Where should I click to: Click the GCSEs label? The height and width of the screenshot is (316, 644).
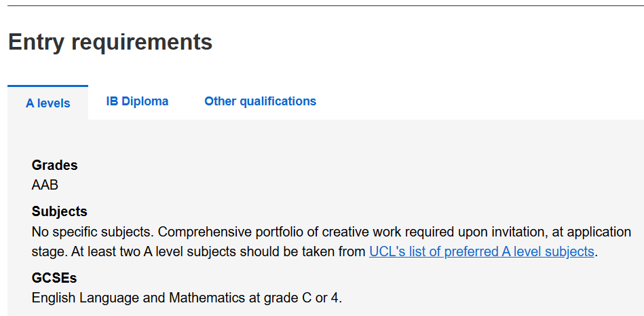[54, 278]
